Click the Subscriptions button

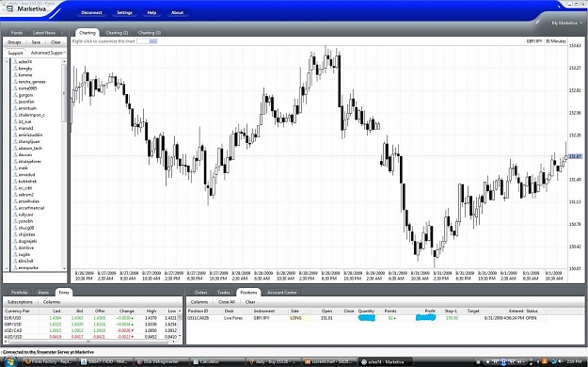click(20, 302)
